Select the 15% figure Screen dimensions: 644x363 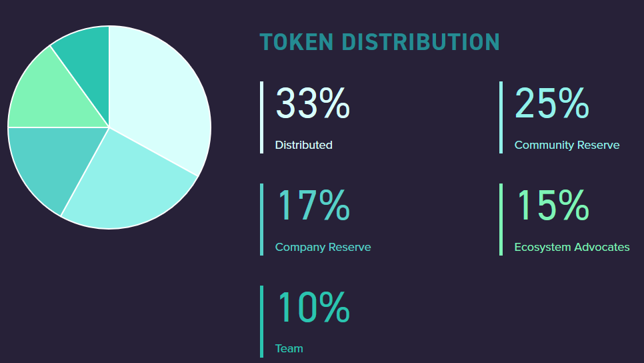(x=551, y=206)
